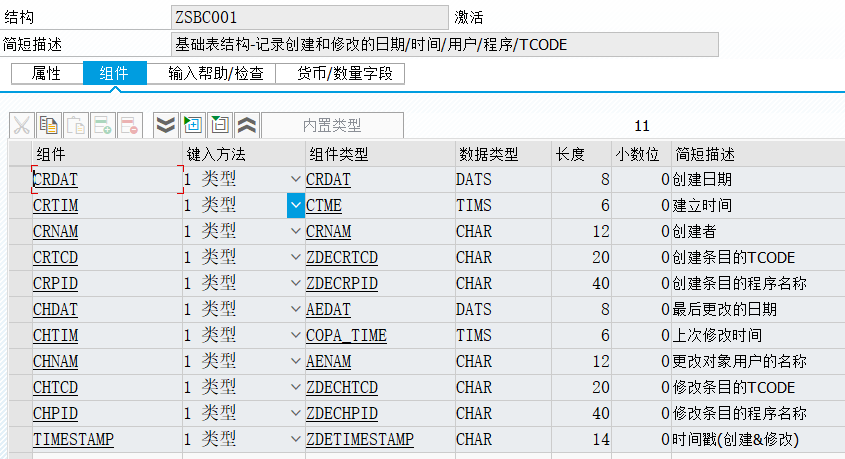The width and height of the screenshot is (845, 459).
Task: Open the ZDECRTCD component type link
Action: pos(342,257)
